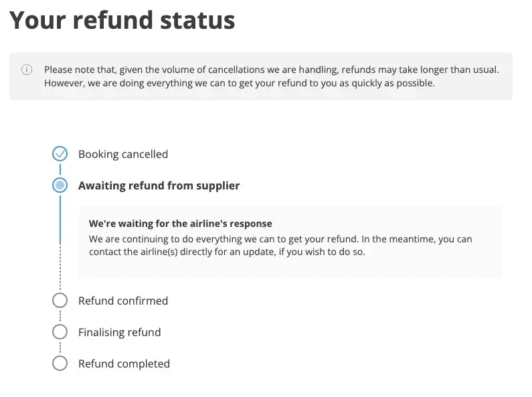The height and width of the screenshot is (397, 532).
Task: Click the 'Finalising refund' step label
Action: point(119,332)
